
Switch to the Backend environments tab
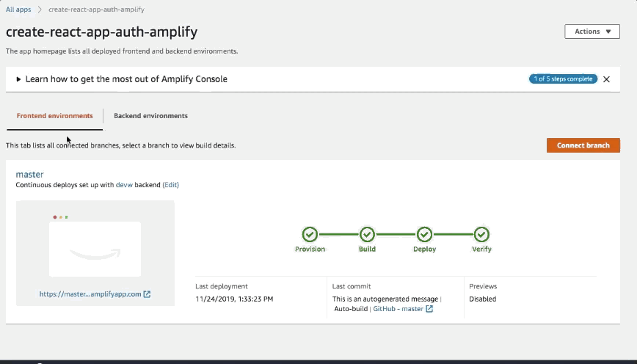point(150,116)
